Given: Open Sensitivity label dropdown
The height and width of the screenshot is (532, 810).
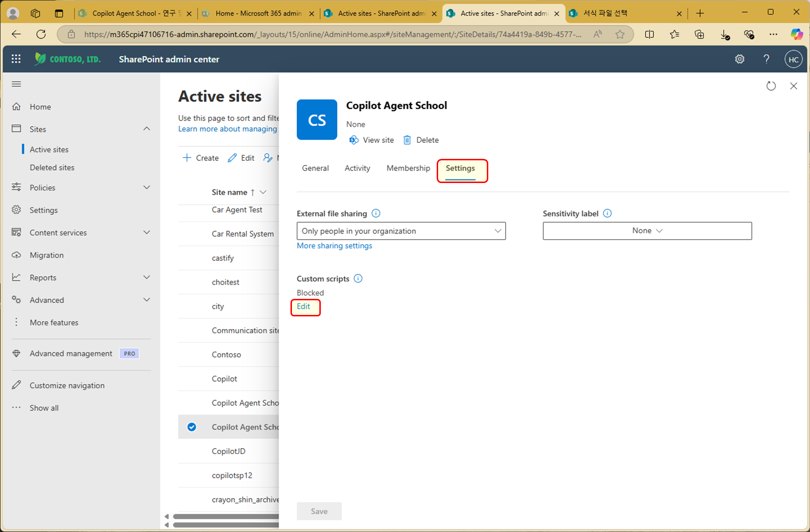Looking at the screenshot, I should tap(647, 231).
